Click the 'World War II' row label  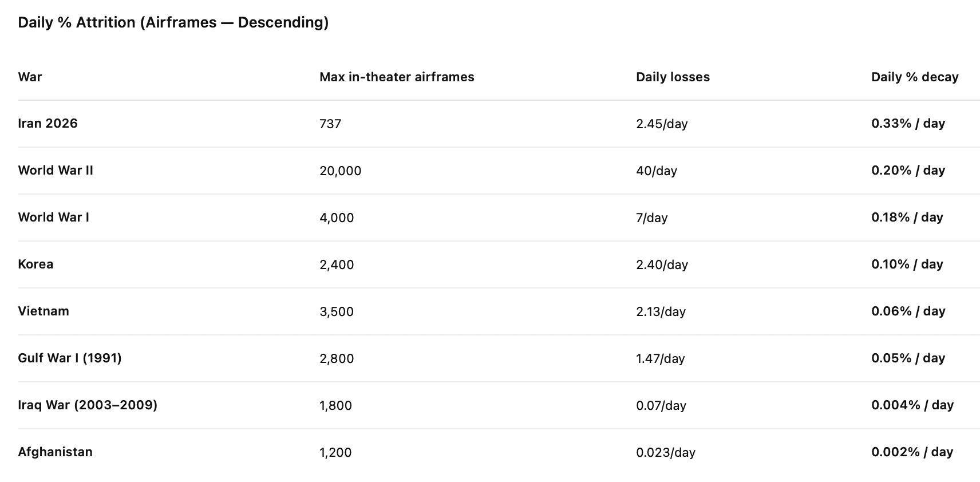[56, 170]
